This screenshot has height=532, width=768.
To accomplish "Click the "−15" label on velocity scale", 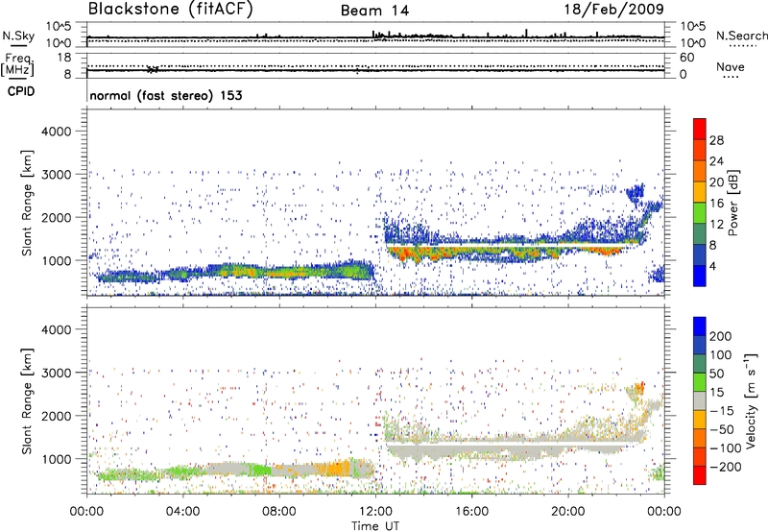I will (x=722, y=411).
